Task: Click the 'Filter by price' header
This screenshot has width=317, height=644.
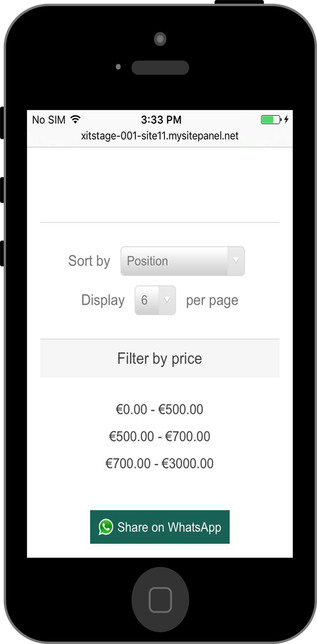Action: coord(160,359)
